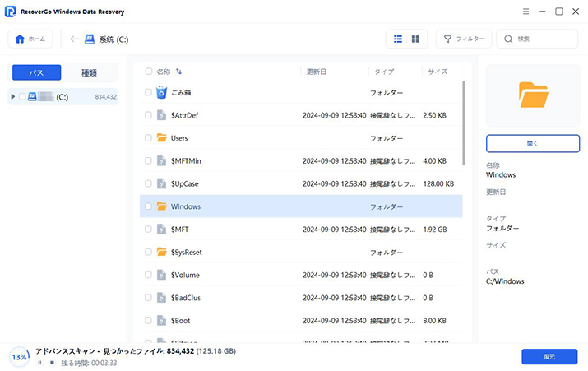
Task: Click the $AttrDef file icon
Action: pyautogui.click(x=162, y=115)
